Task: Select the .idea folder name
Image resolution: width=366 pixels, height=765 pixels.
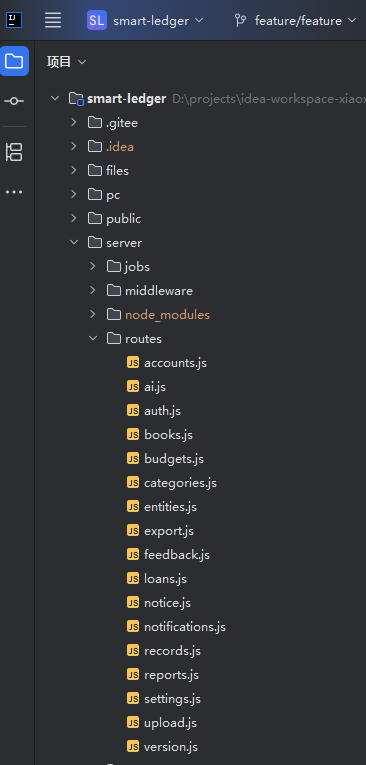Action: tap(120, 147)
